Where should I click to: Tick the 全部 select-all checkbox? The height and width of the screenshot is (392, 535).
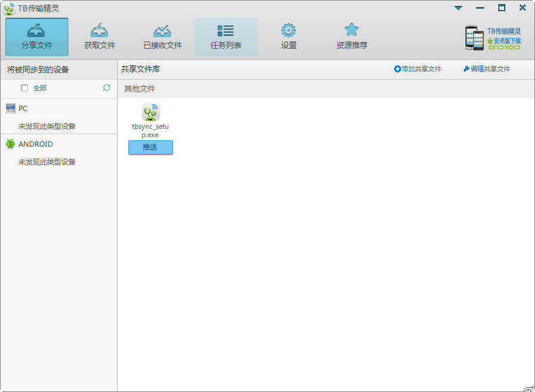tap(24, 88)
